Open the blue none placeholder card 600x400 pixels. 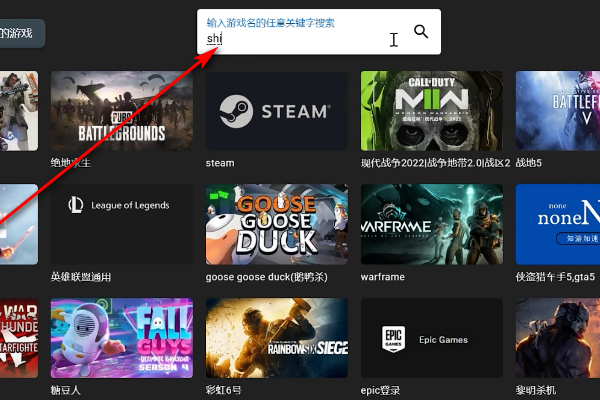tap(558, 224)
